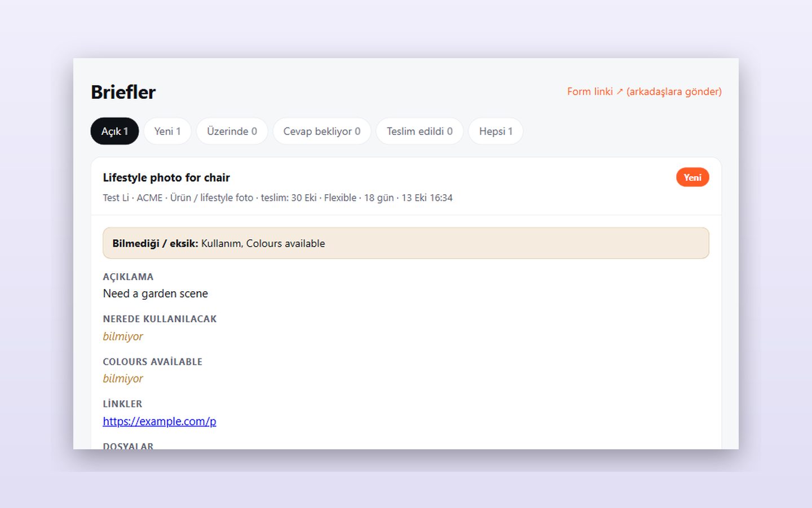Click the AÇIKLAMA label
This screenshot has height=508, width=812.
click(x=128, y=277)
